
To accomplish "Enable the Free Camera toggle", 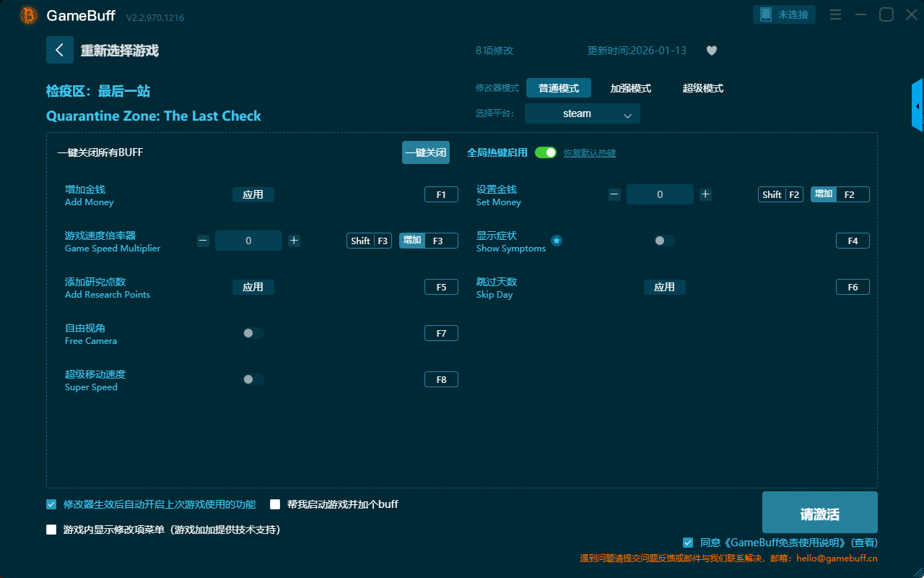I will pyautogui.click(x=253, y=333).
